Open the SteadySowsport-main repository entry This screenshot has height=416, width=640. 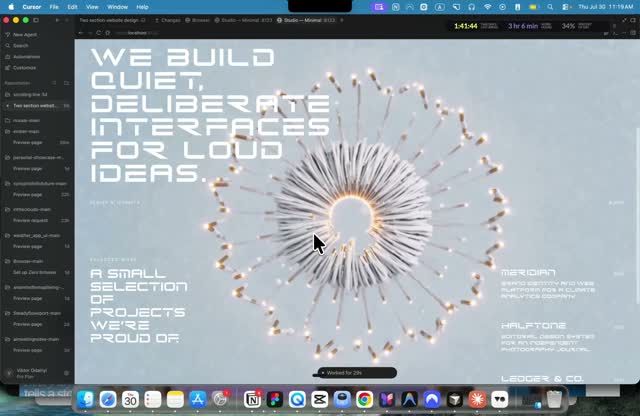(36, 313)
